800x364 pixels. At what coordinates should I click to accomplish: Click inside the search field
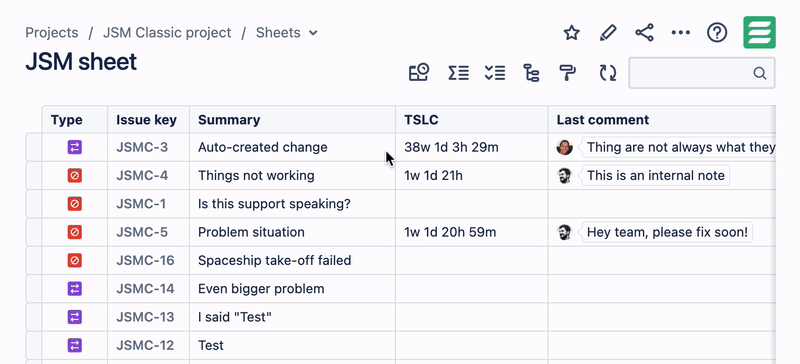click(702, 73)
